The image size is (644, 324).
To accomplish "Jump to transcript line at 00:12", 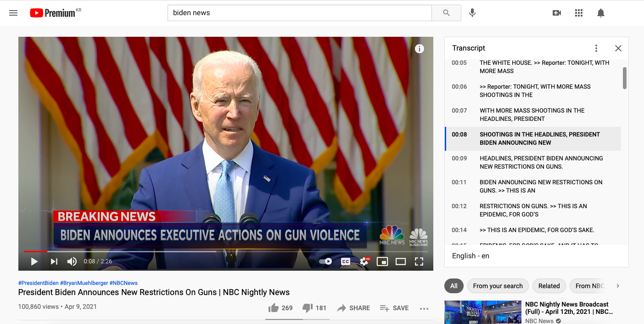I will coord(532,210).
